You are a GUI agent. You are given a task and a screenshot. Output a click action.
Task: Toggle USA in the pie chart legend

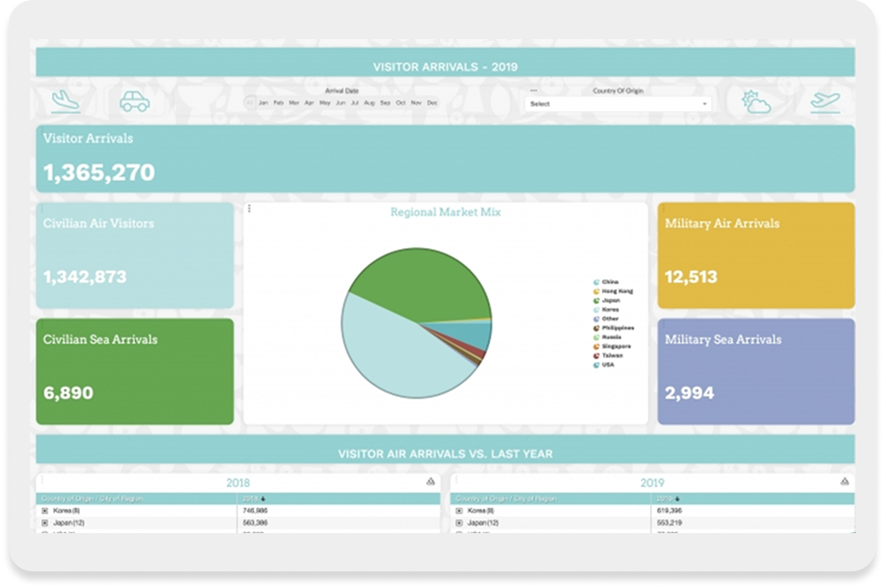coord(609,364)
